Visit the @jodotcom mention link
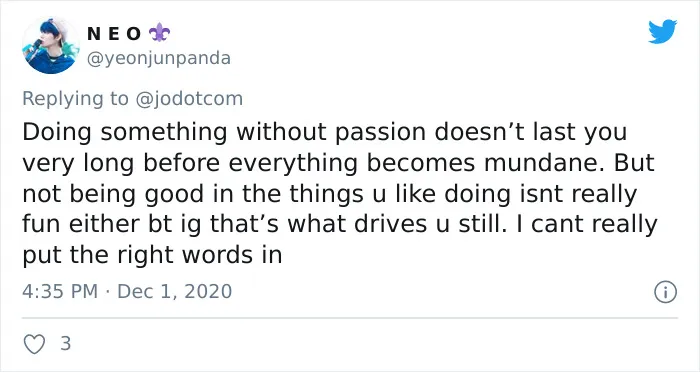Viewport: 700px width, 372px height. tap(189, 99)
